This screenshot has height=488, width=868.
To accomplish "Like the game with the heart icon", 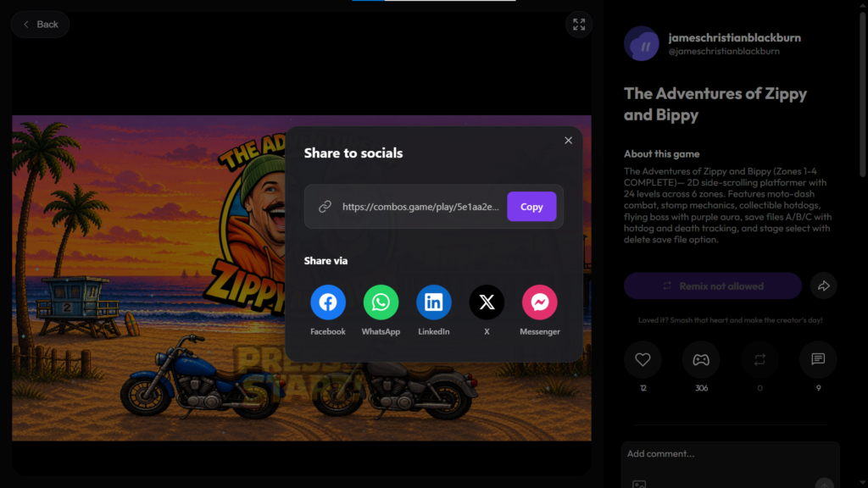I will pyautogui.click(x=643, y=359).
